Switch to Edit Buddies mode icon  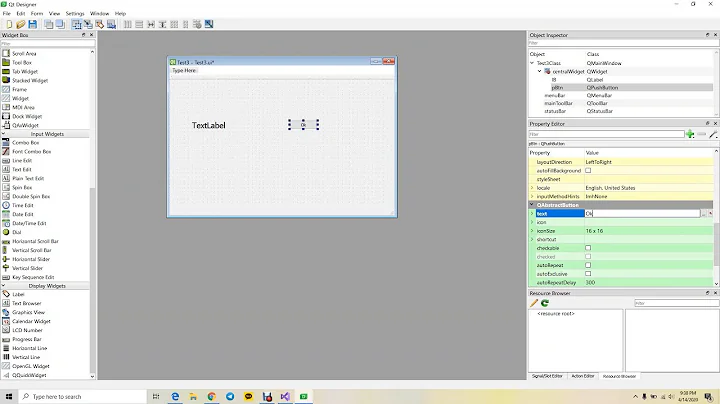click(100, 24)
